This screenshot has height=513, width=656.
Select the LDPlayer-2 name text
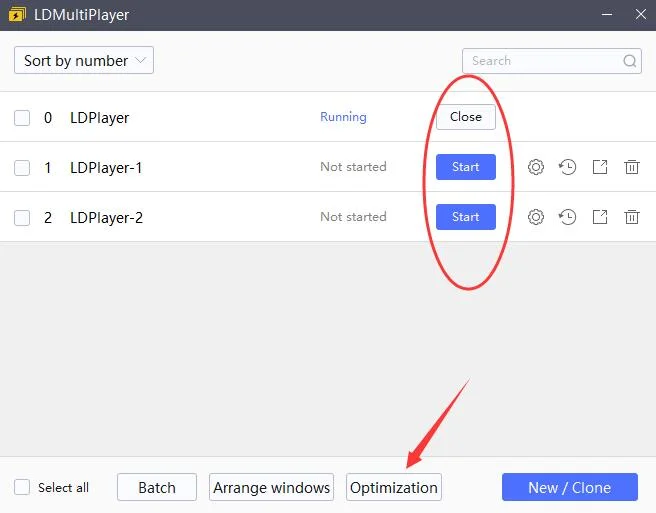tap(106, 218)
